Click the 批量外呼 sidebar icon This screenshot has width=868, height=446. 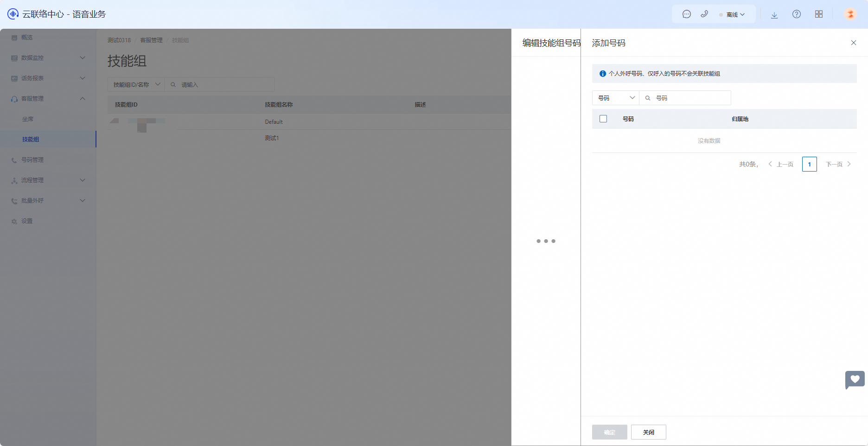click(x=14, y=201)
